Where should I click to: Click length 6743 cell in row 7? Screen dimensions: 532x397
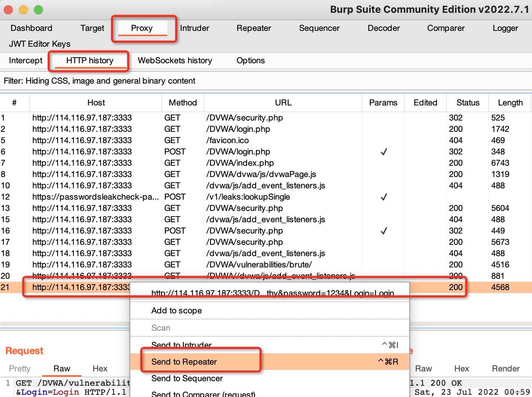500,163
